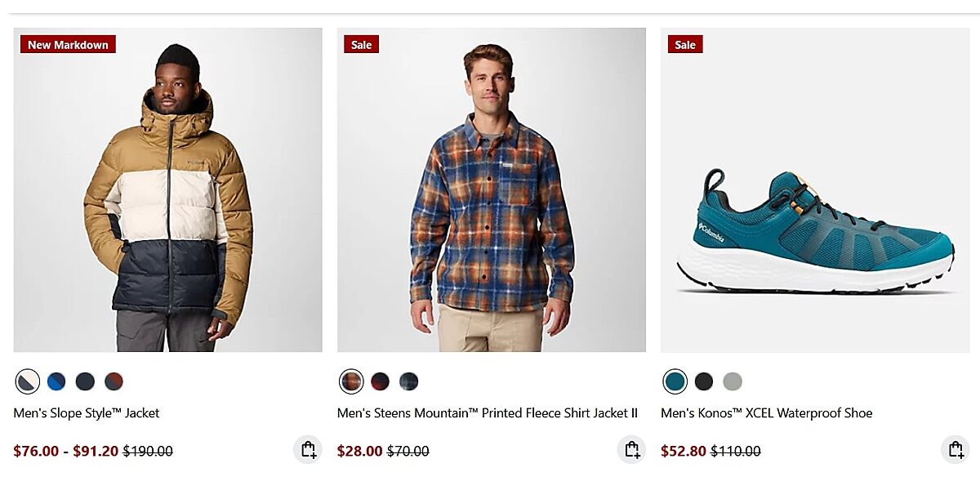This screenshot has width=980, height=499.
Task: Select the white-and-grey Slope Style Jacket swatch
Action: pyautogui.click(x=28, y=381)
